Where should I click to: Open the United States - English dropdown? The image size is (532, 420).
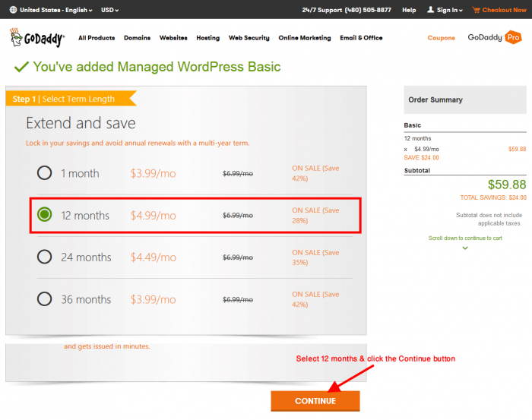coord(56,10)
